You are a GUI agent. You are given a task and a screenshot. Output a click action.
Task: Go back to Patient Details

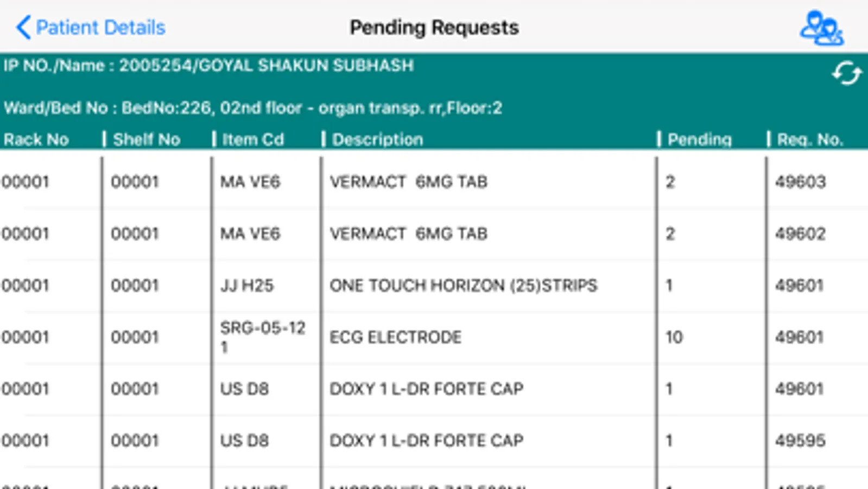tap(100, 27)
